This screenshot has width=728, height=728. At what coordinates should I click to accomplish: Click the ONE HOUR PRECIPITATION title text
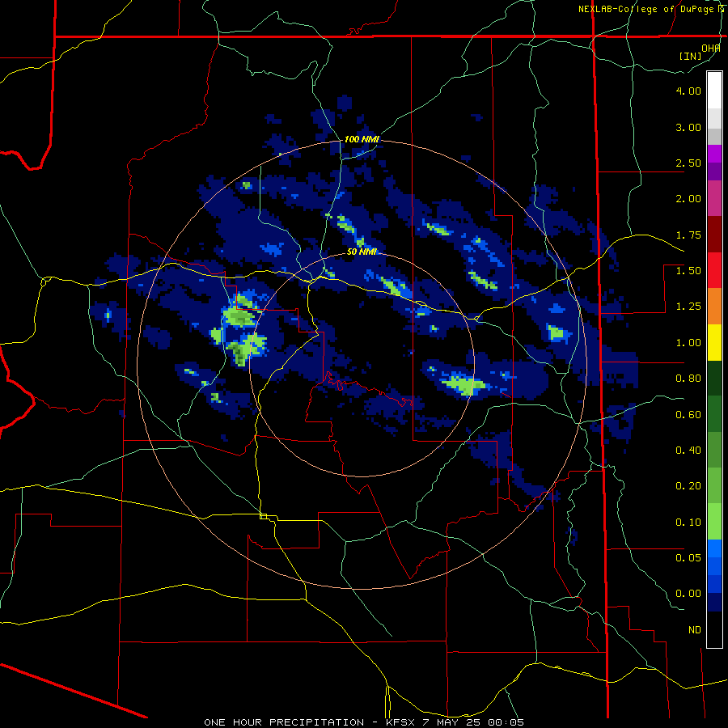[x=284, y=722]
